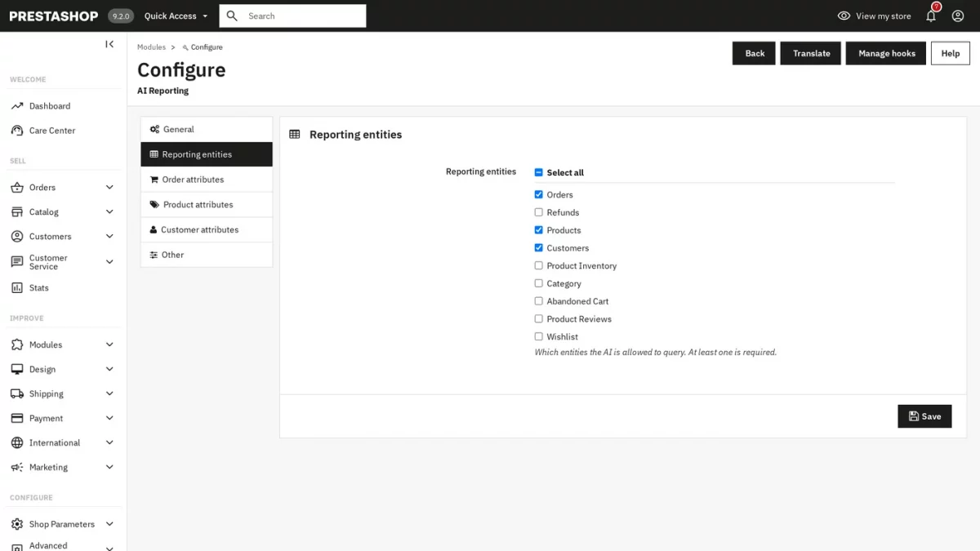Viewport: 980px width, 551px height.
Task: Open the Quick Access dropdown
Action: pyautogui.click(x=176, y=16)
